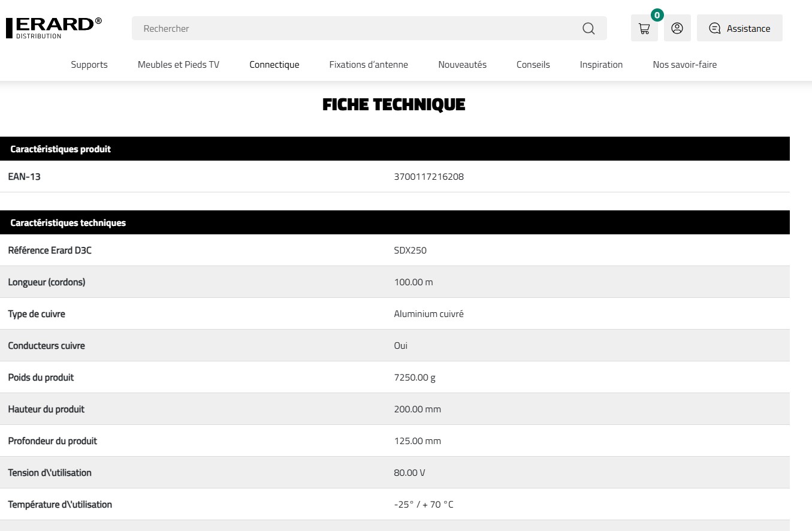Navigate to the Conseils section

[533, 65]
